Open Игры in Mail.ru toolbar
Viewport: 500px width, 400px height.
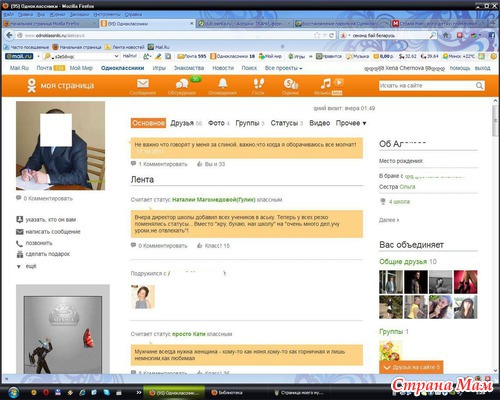[x=297, y=56]
